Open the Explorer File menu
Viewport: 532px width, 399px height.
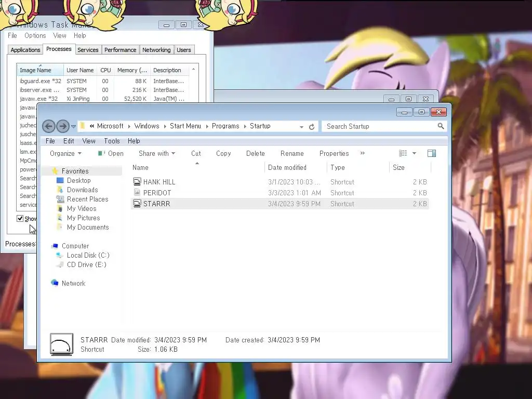coord(50,141)
